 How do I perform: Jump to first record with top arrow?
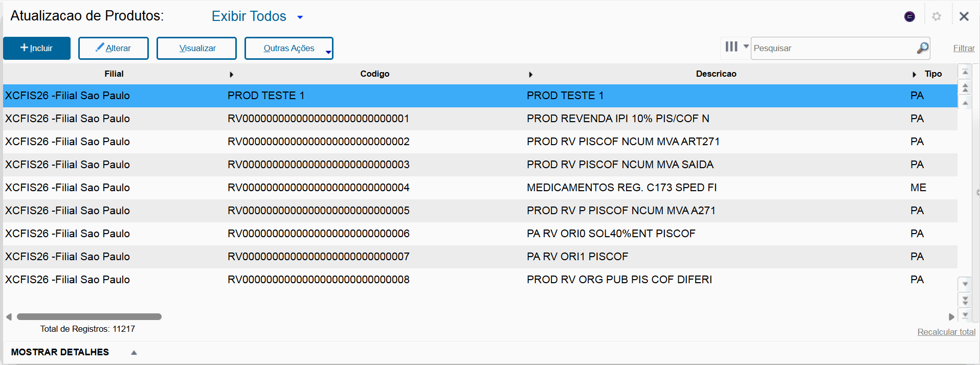[x=965, y=72]
